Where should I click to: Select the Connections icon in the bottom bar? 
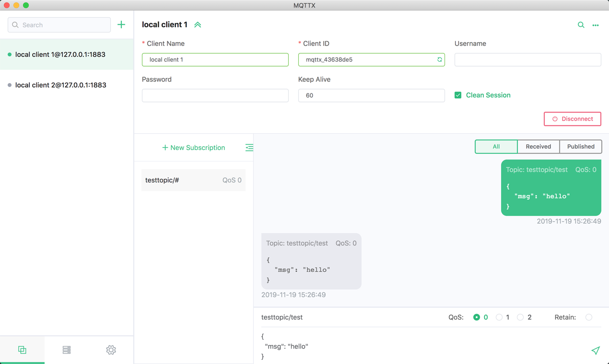(22, 350)
